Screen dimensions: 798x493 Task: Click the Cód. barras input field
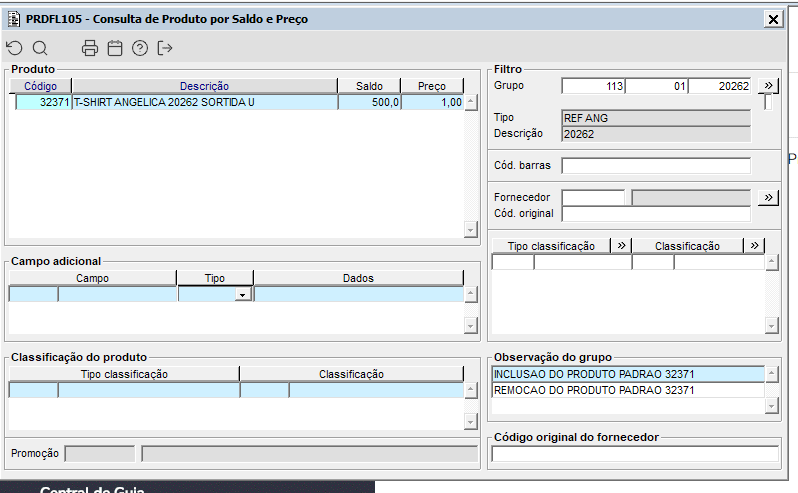(x=656, y=165)
